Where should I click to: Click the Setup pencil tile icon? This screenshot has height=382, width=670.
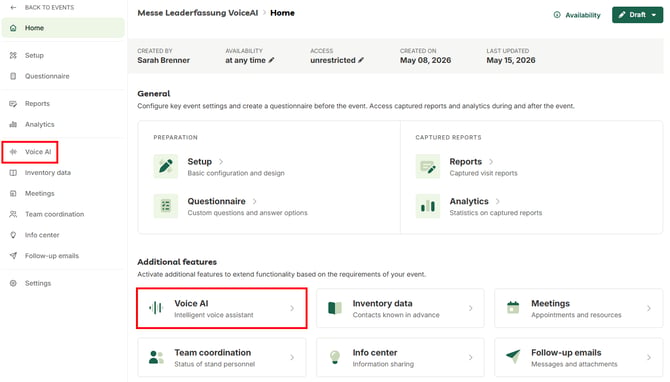(x=166, y=166)
